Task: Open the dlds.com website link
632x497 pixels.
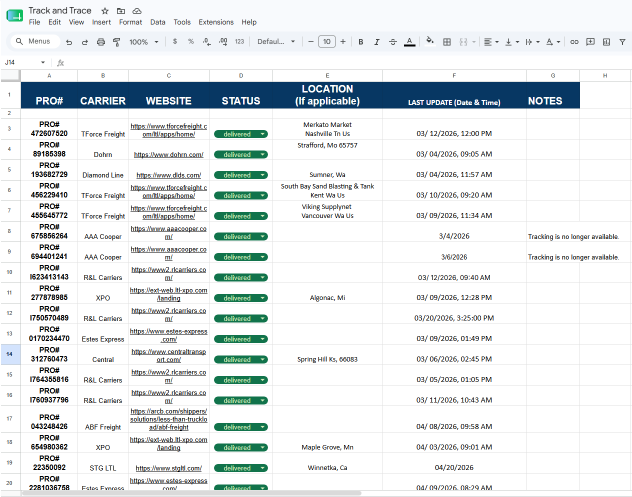Action: click(x=168, y=175)
